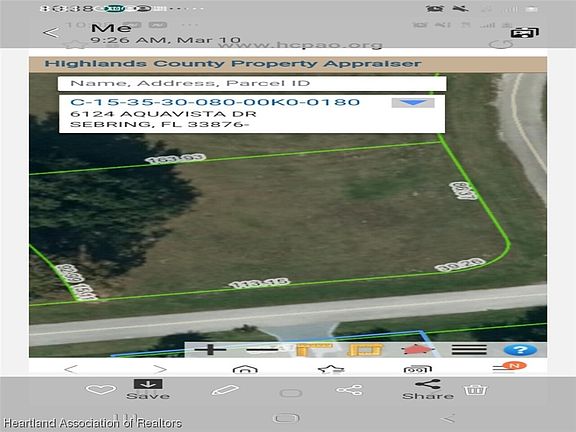Screen dimensions: 576x432
Task: Click the 163.93 boundary measurement label
Action: [x=175, y=159]
